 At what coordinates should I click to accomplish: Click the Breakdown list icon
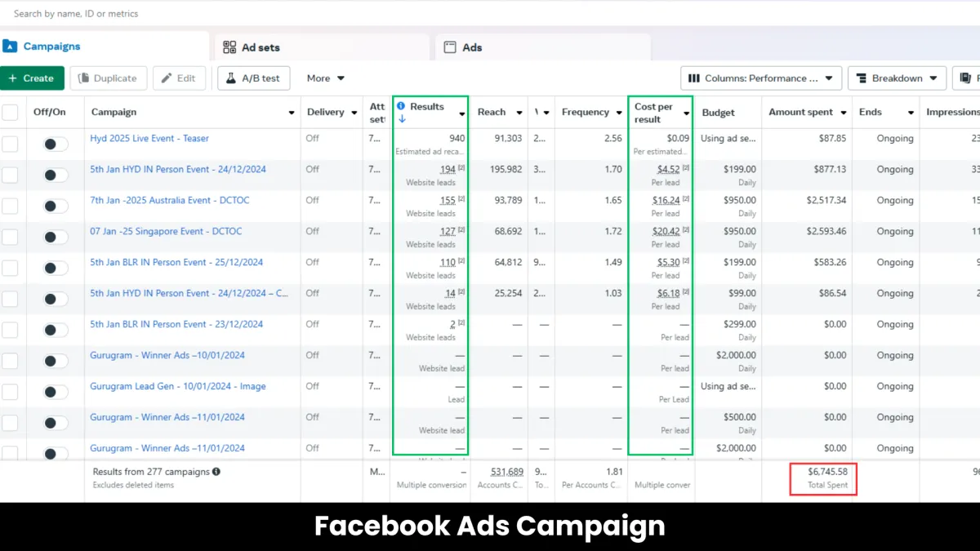click(x=862, y=78)
